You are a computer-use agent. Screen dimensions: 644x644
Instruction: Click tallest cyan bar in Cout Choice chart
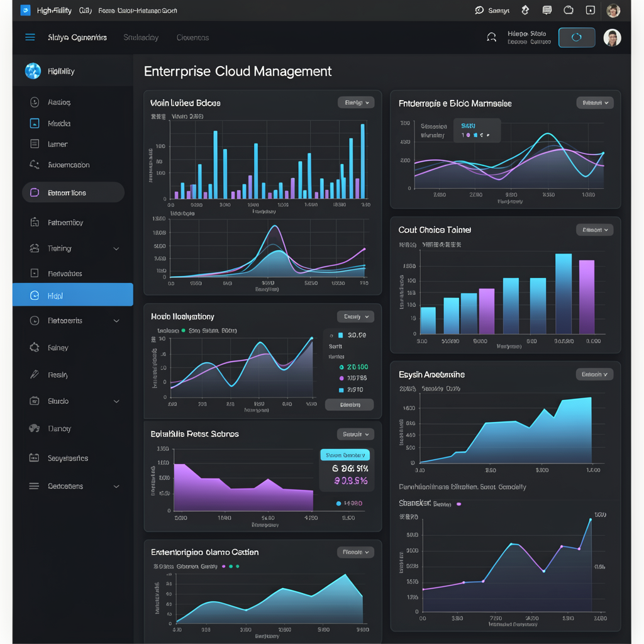point(563,294)
